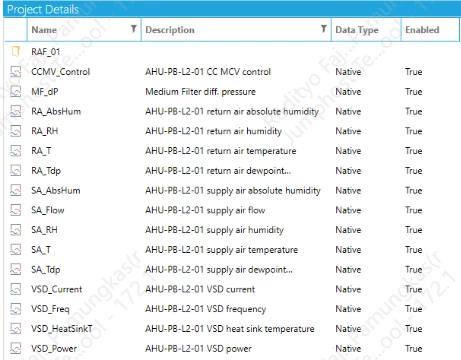Select the SA_AbsHum name
The width and height of the screenshot is (461, 360).
[56, 191]
